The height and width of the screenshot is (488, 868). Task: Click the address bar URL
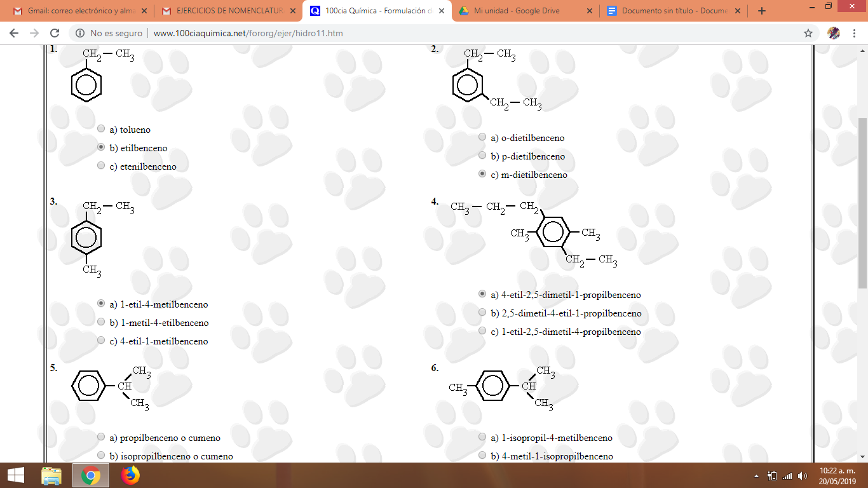(248, 33)
